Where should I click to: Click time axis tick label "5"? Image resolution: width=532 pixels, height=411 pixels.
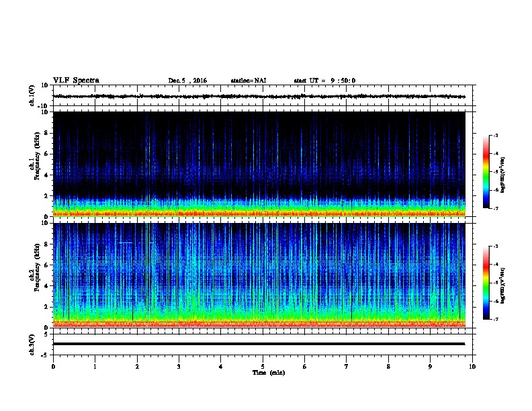click(263, 367)
